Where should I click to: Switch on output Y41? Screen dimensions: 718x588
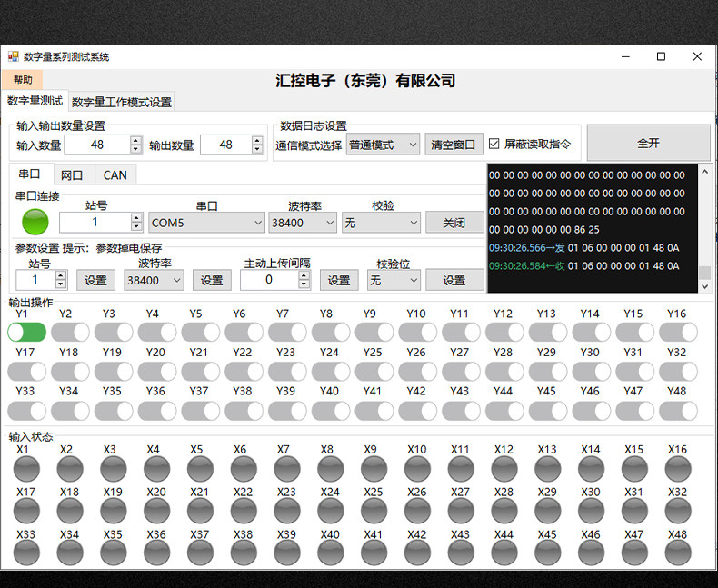point(374,411)
